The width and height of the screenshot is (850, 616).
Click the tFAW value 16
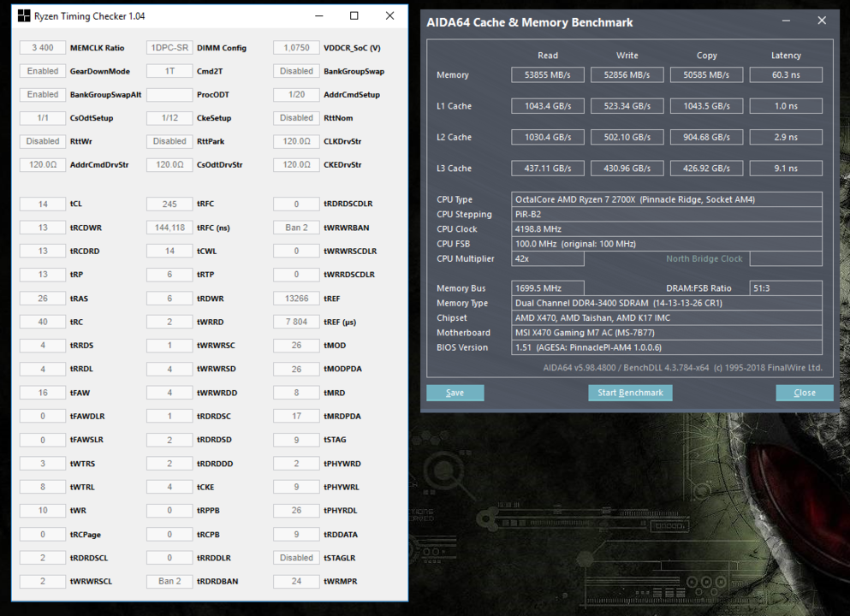43,393
